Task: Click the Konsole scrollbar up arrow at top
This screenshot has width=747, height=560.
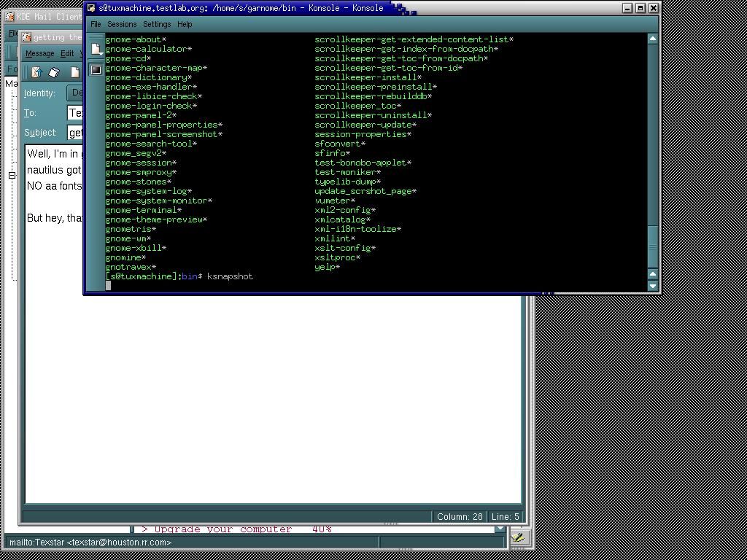Action: [x=653, y=39]
